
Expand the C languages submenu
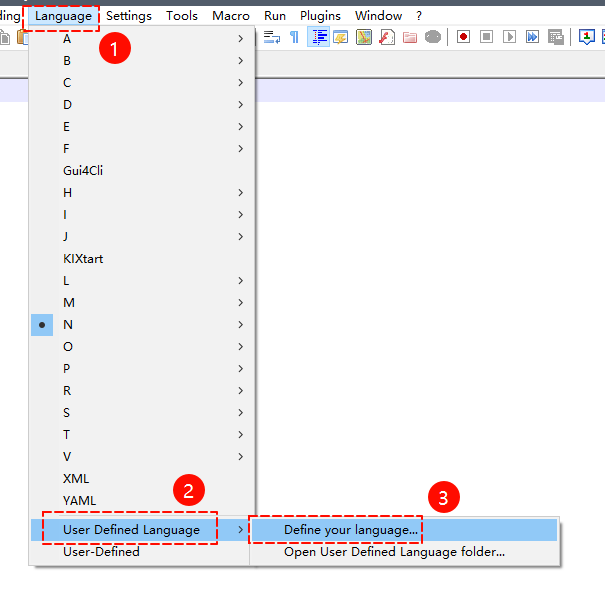[68, 82]
